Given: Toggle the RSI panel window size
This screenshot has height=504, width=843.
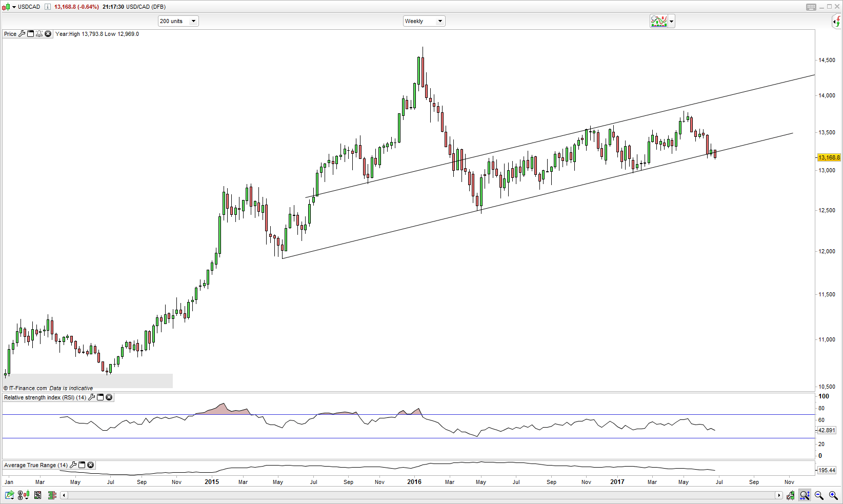Looking at the screenshot, I should (101, 397).
